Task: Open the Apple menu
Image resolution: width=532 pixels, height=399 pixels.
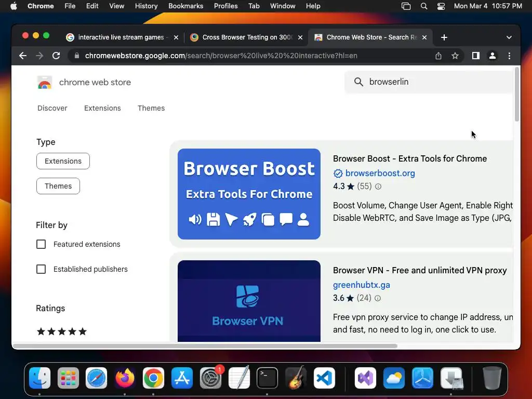Action: [14, 6]
